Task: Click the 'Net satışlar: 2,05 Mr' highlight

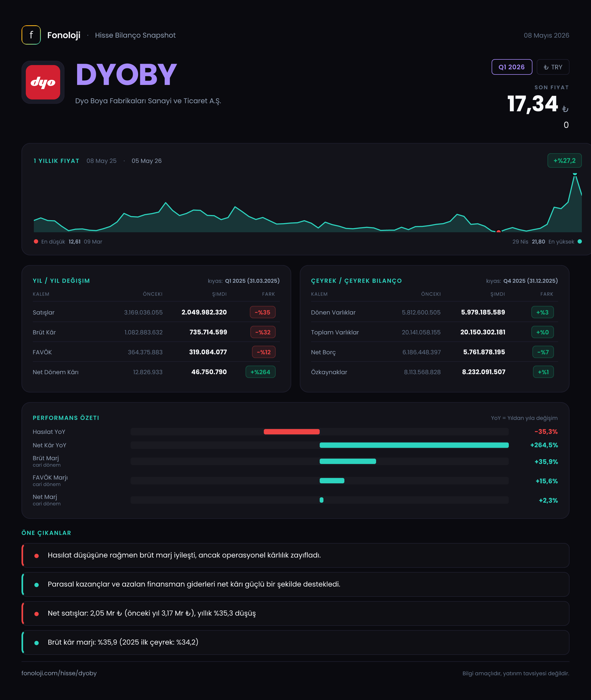Action: point(295,613)
